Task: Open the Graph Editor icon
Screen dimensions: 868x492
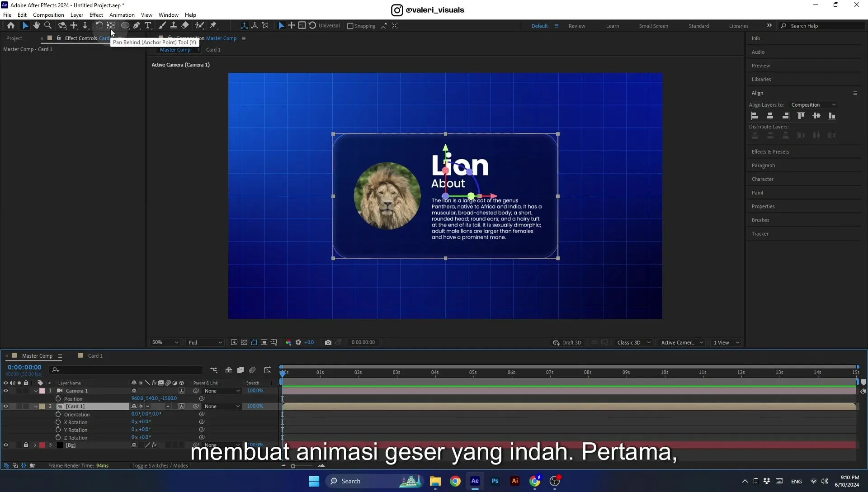Action: [x=268, y=370]
